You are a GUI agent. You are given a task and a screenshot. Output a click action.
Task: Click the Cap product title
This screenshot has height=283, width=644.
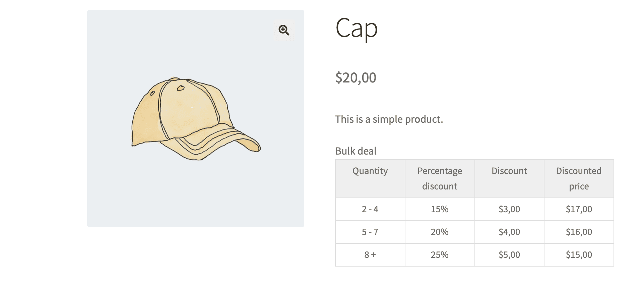click(357, 29)
